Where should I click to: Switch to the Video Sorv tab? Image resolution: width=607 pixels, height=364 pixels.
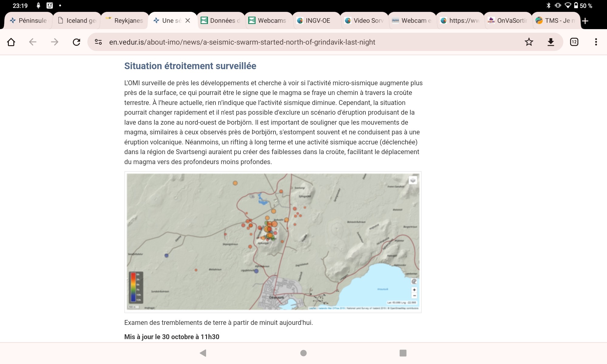pos(365,21)
